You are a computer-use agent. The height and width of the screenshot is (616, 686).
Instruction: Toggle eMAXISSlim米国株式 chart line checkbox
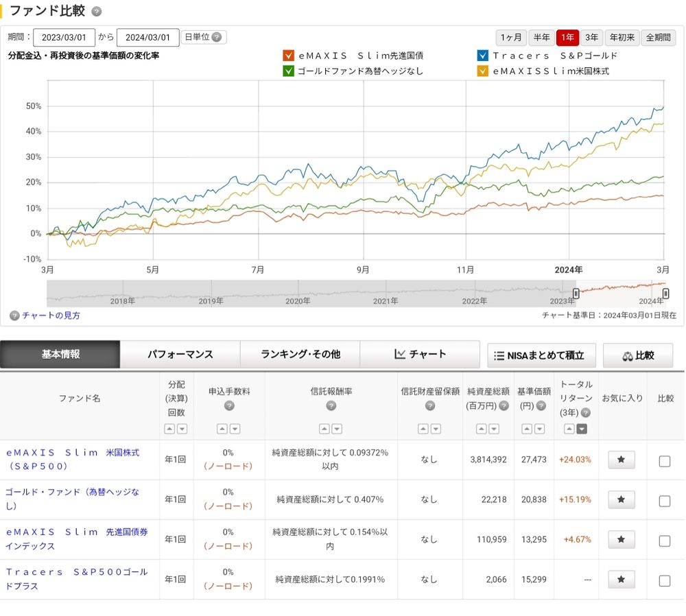point(482,71)
